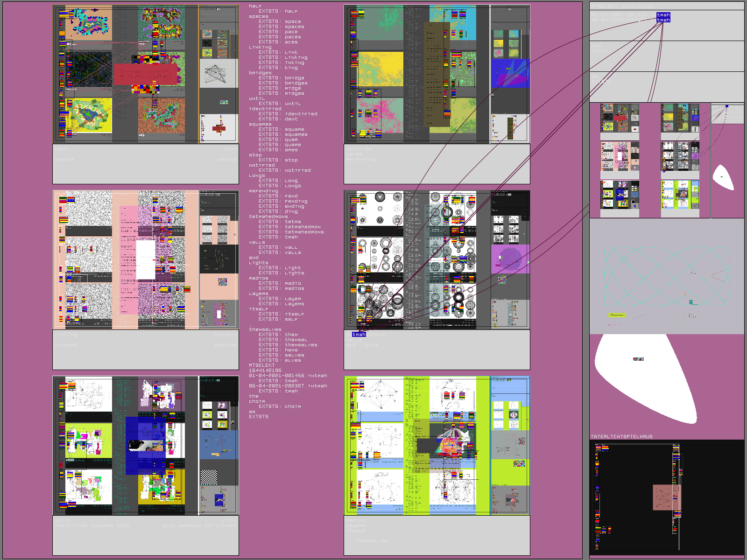Click the teal figure-eight diagram
This screenshot has width=747, height=560.
tap(666, 276)
